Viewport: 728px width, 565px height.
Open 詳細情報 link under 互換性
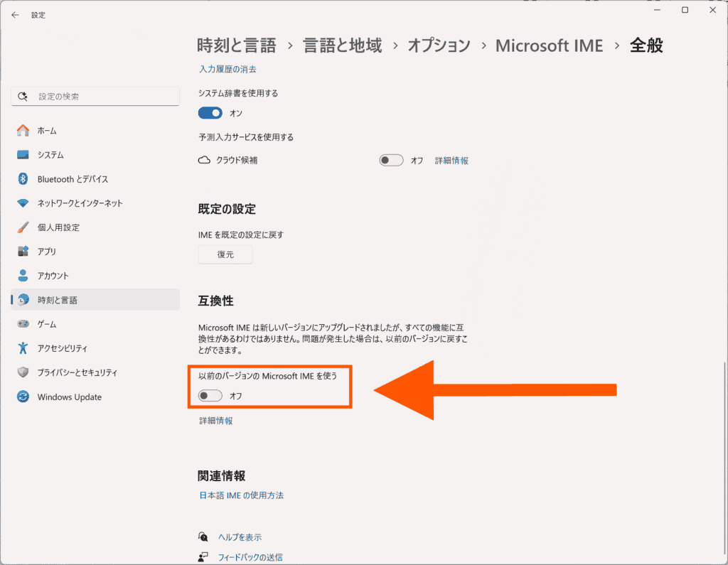pos(216,421)
